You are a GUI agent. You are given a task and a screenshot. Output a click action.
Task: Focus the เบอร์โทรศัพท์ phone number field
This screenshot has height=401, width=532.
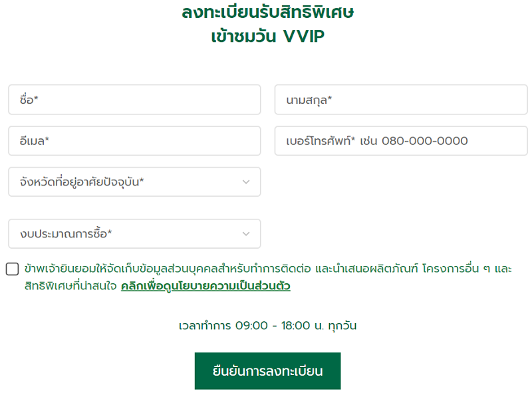[x=399, y=141]
